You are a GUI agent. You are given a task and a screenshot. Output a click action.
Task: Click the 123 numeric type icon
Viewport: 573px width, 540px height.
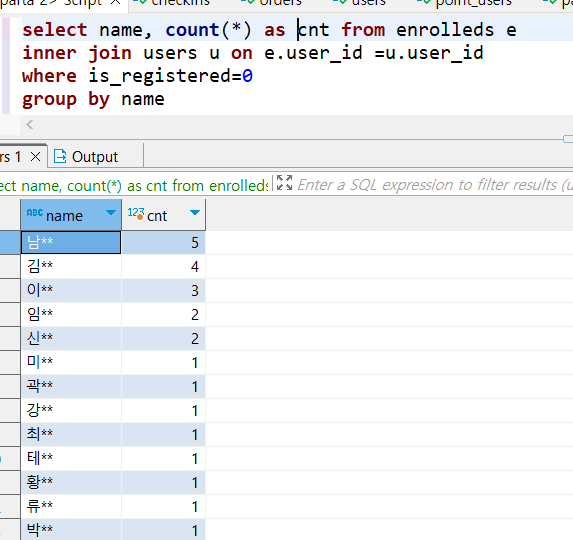pos(136,213)
